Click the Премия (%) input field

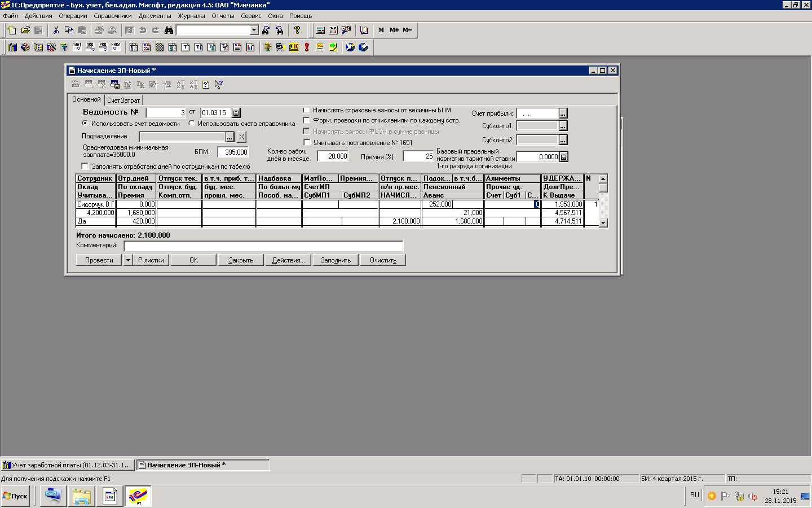tap(418, 156)
